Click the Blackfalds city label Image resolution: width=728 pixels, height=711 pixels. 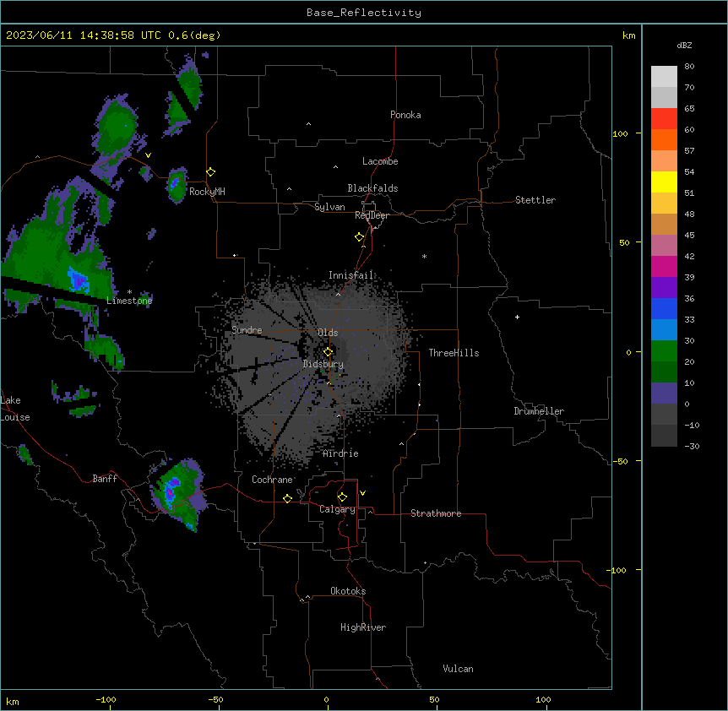[x=372, y=188]
